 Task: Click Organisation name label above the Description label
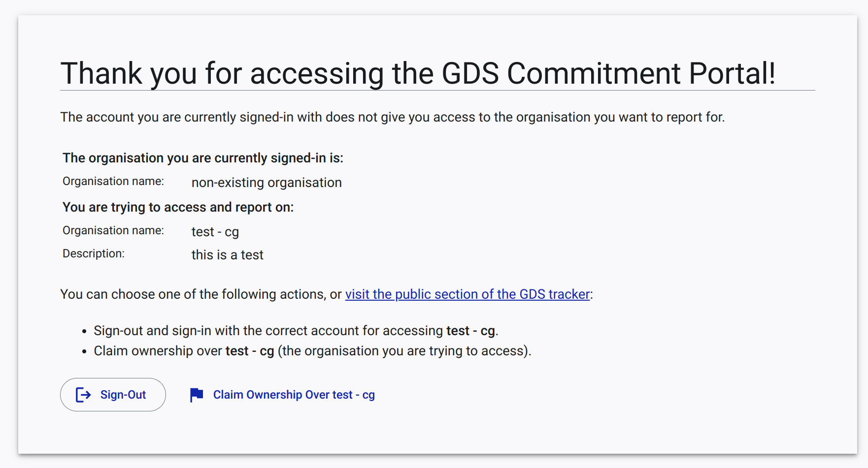pyautogui.click(x=113, y=231)
